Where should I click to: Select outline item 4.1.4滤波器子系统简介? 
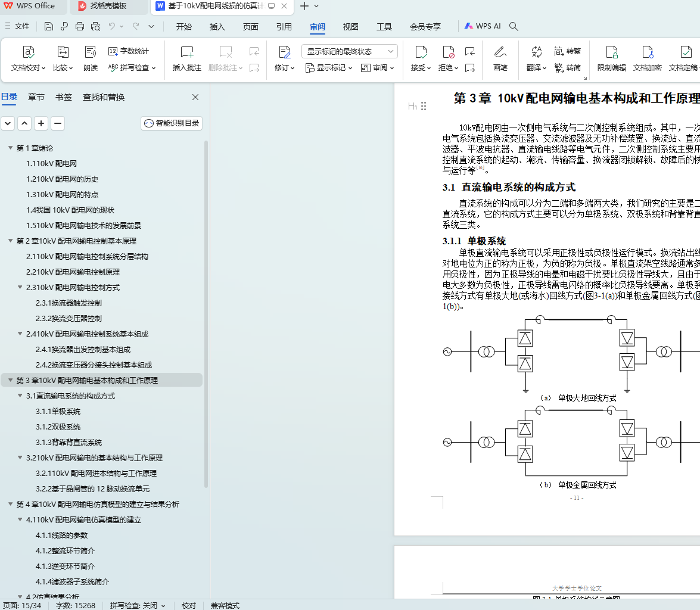[x=72, y=582]
